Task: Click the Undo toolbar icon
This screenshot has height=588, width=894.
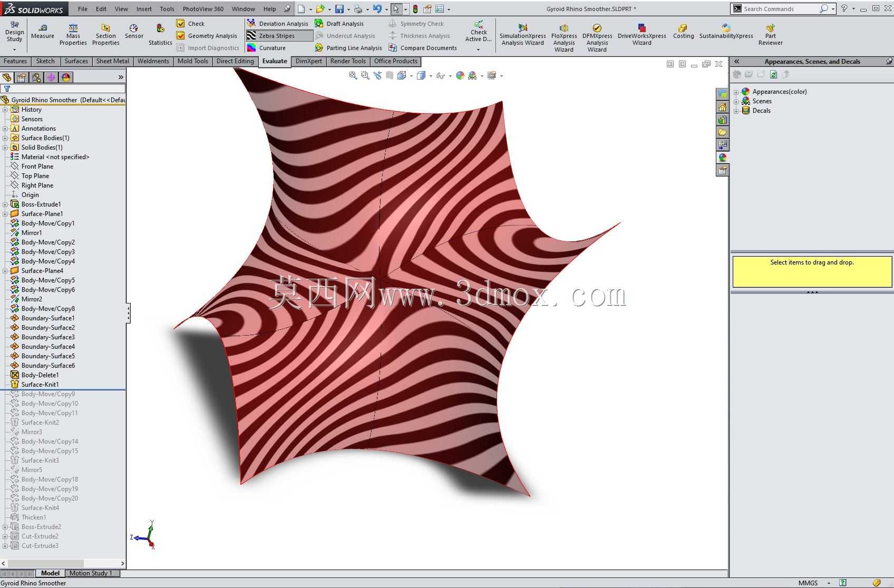Action: [377, 9]
